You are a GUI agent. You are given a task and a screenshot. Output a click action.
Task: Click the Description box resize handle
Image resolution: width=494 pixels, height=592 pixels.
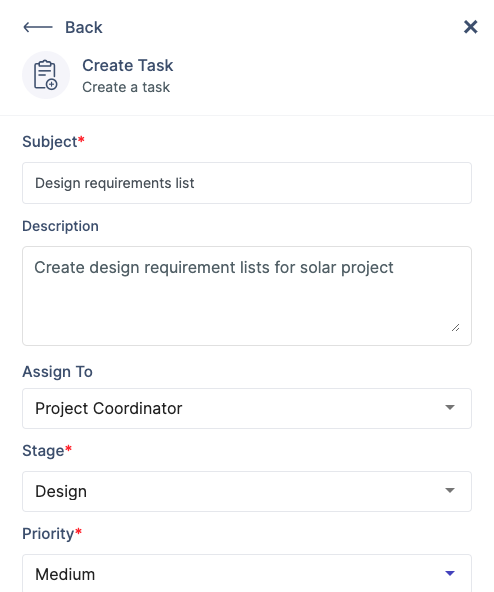[x=455, y=328]
